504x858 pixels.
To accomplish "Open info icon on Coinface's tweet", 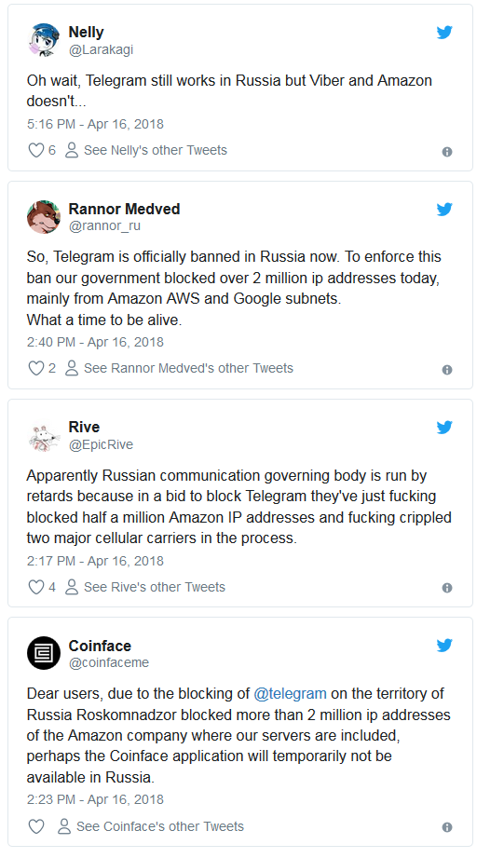I will [x=447, y=827].
